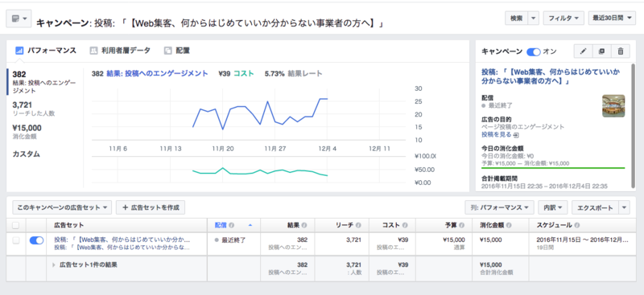Select the カスタム metric option

click(27, 154)
